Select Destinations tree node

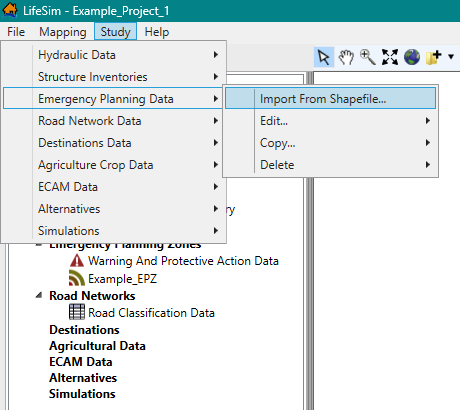point(84,330)
